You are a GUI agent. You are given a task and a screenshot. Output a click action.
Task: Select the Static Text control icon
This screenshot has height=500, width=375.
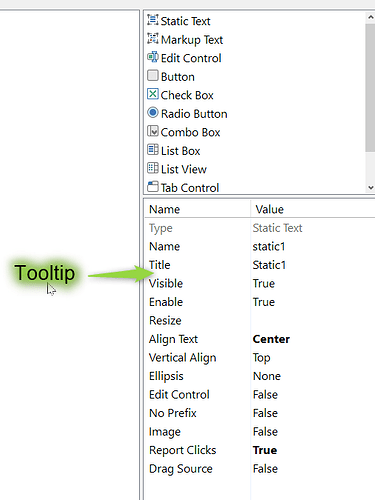pyautogui.click(x=153, y=20)
